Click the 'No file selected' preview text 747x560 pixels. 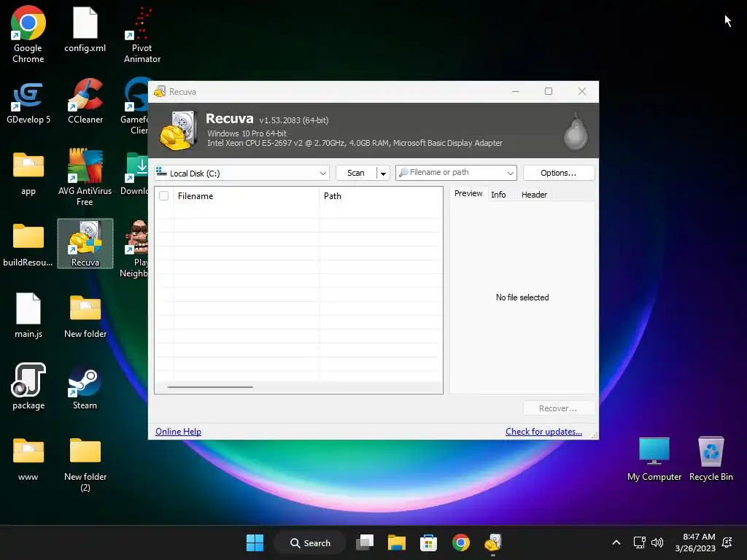coord(522,297)
